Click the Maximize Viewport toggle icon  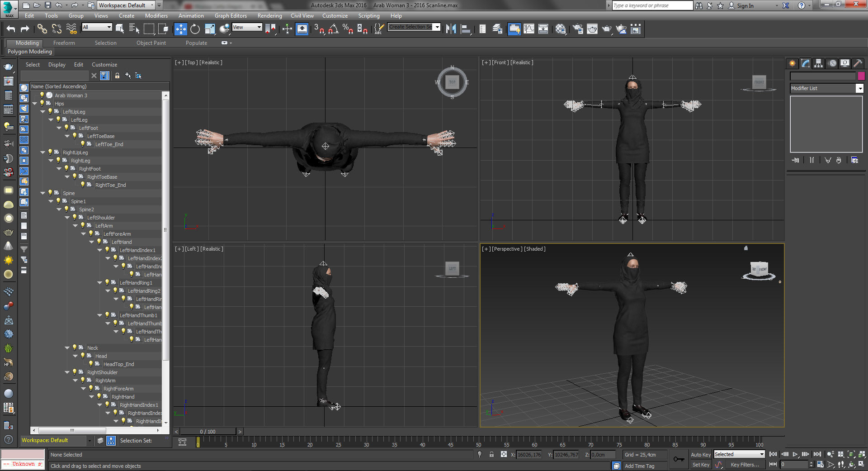point(862,465)
